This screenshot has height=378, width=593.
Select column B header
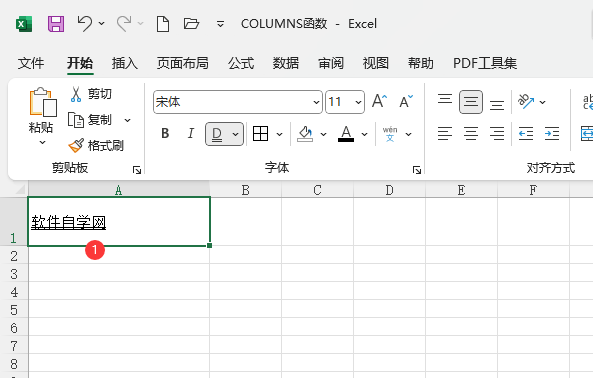pos(245,190)
